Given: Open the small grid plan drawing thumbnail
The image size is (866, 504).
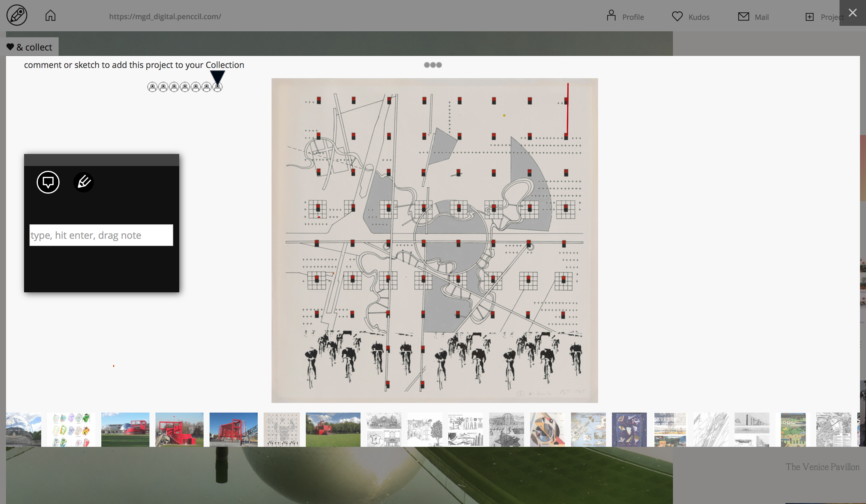Looking at the screenshot, I should 282,430.
